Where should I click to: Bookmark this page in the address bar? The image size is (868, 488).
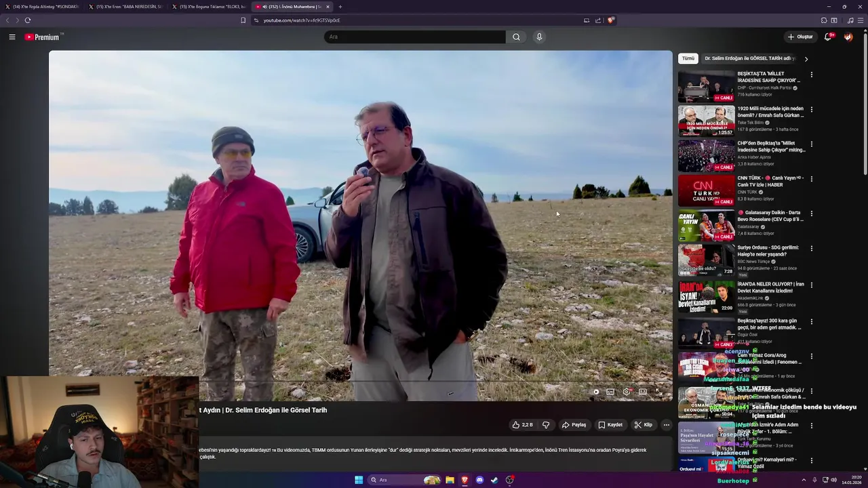(x=243, y=20)
